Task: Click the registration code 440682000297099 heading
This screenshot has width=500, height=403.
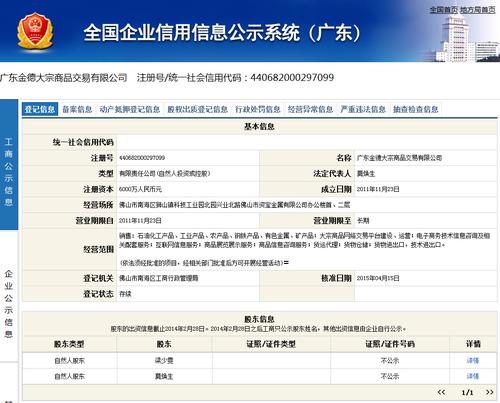Action: [292, 78]
